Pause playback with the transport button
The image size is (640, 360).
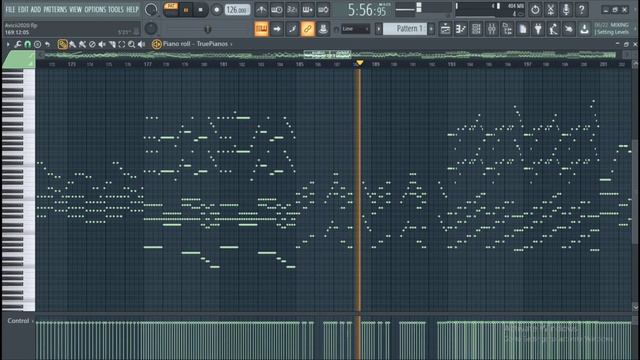click(x=186, y=10)
